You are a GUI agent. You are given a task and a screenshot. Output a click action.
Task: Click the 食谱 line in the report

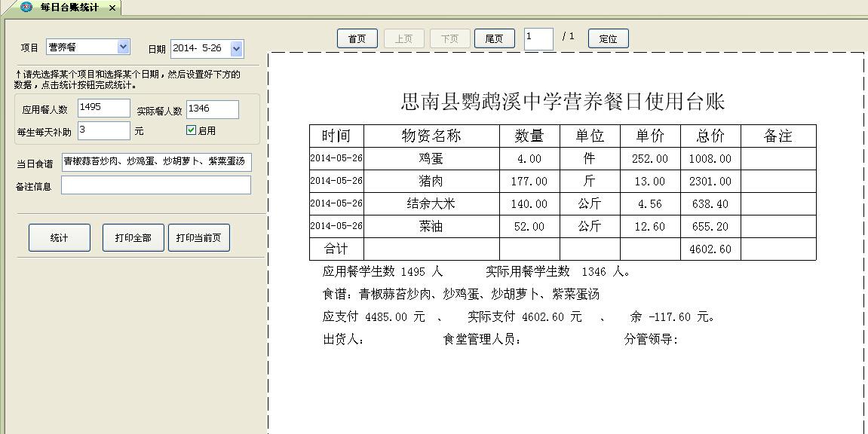click(x=461, y=294)
